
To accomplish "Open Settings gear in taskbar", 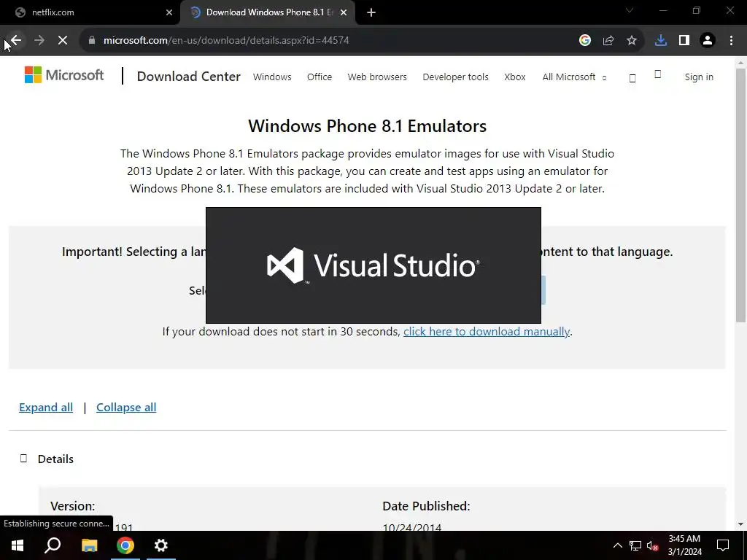I will pos(161,545).
